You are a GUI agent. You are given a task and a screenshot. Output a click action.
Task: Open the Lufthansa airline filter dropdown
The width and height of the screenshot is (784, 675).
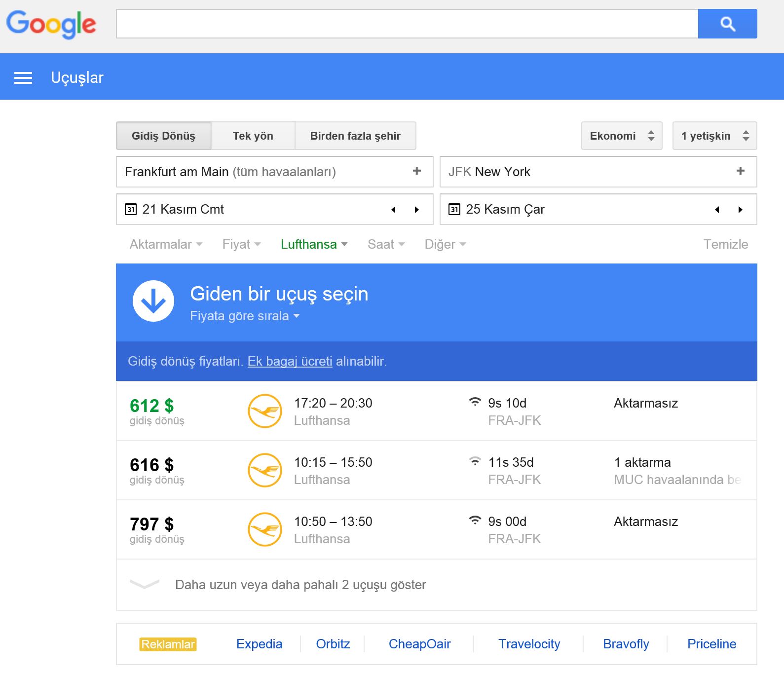tap(314, 244)
